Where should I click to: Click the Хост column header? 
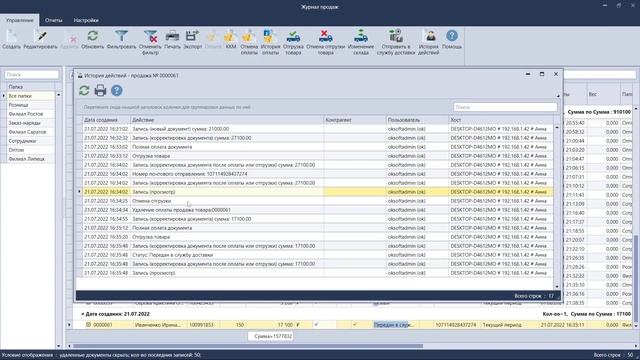501,120
